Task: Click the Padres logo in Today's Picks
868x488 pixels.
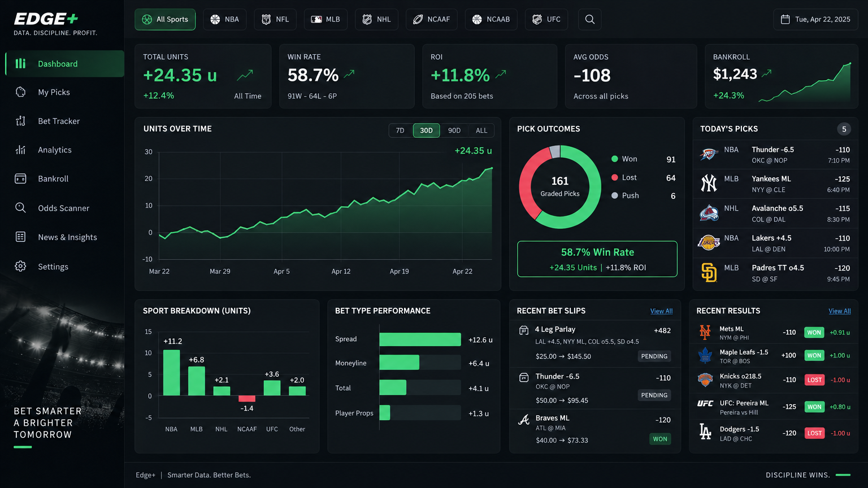Action: coord(709,272)
